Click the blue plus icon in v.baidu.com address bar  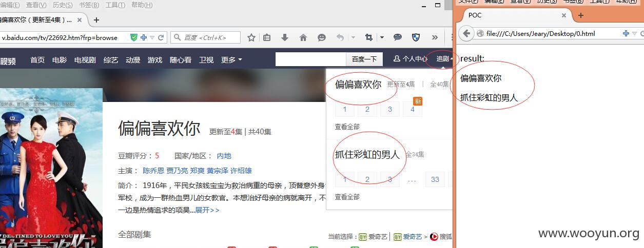144,37
